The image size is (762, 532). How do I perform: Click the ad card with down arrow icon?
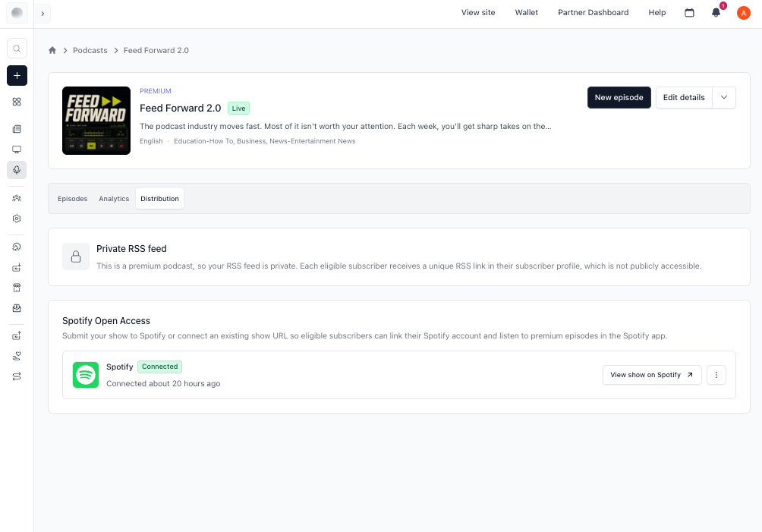point(17,268)
